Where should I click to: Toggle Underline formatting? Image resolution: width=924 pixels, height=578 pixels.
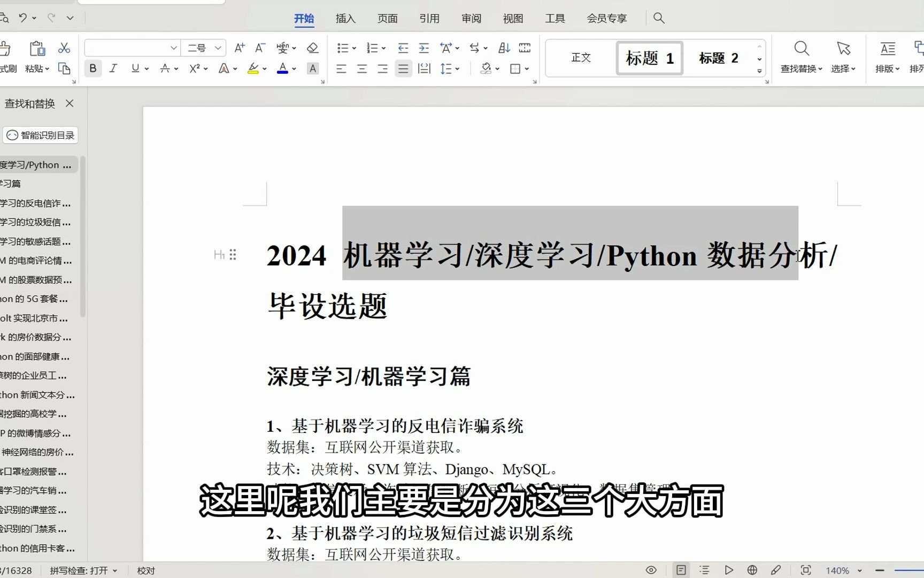pos(135,69)
